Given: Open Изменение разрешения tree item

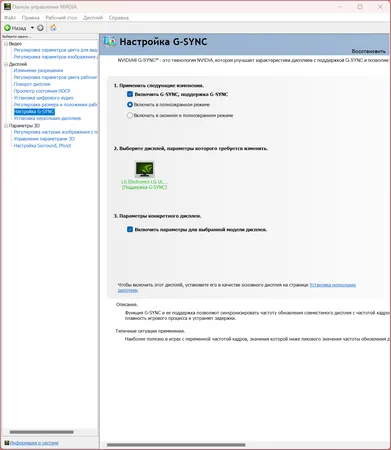Looking at the screenshot, I should [38, 70].
